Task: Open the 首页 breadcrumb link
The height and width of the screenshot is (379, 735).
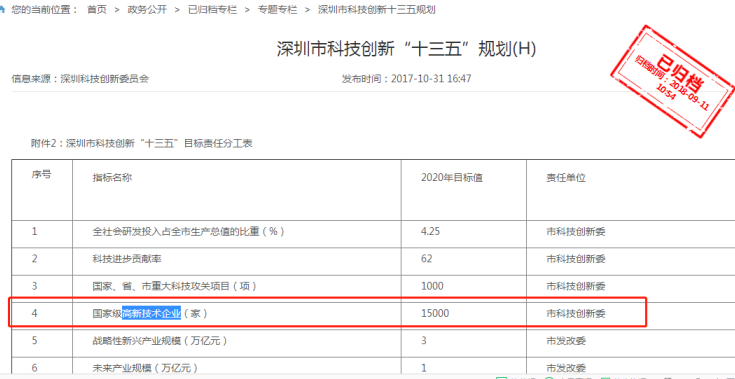Action: [97, 10]
